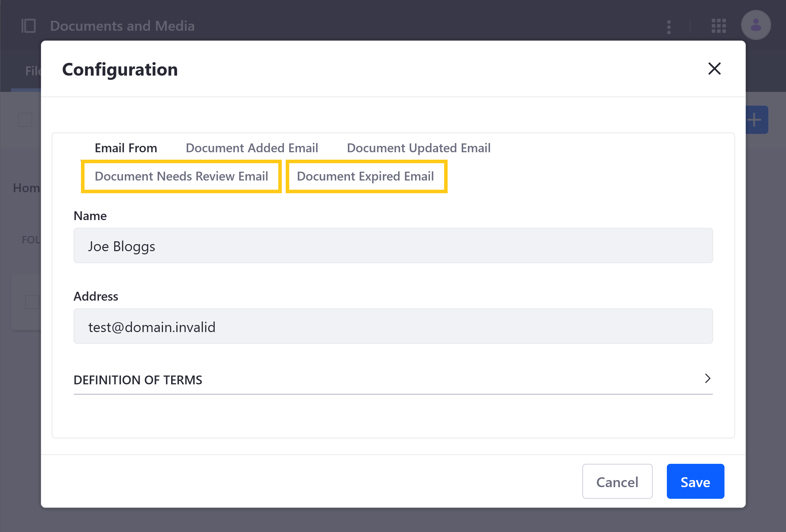This screenshot has width=786, height=532.
Task: Select the Document Expired Email tab
Action: pyautogui.click(x=365, y=176)
